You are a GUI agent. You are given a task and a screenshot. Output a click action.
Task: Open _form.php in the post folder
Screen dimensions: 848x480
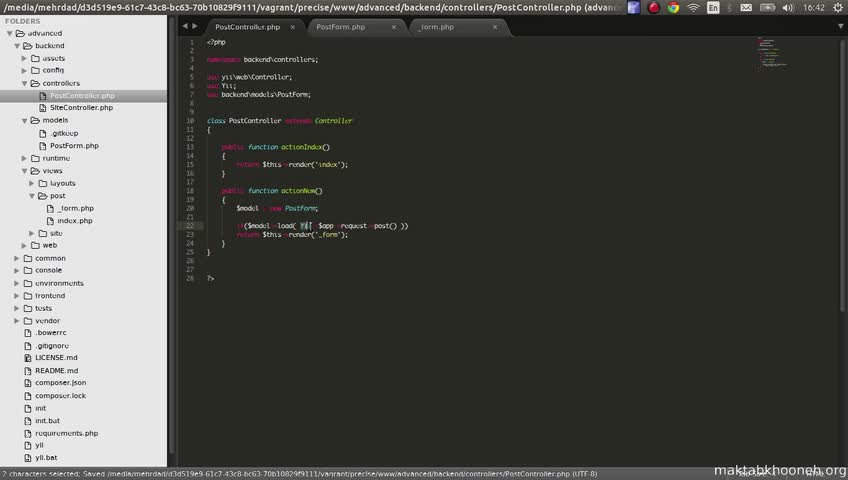click(x=76, y=208)
